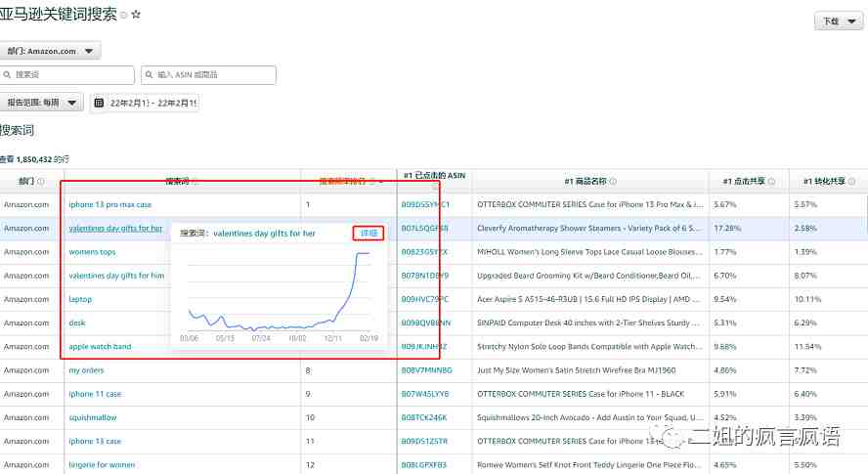The height and width of the screenshot is (474, 868).
Task: Click the ASIN or product input field
Action: coord(208,74)
